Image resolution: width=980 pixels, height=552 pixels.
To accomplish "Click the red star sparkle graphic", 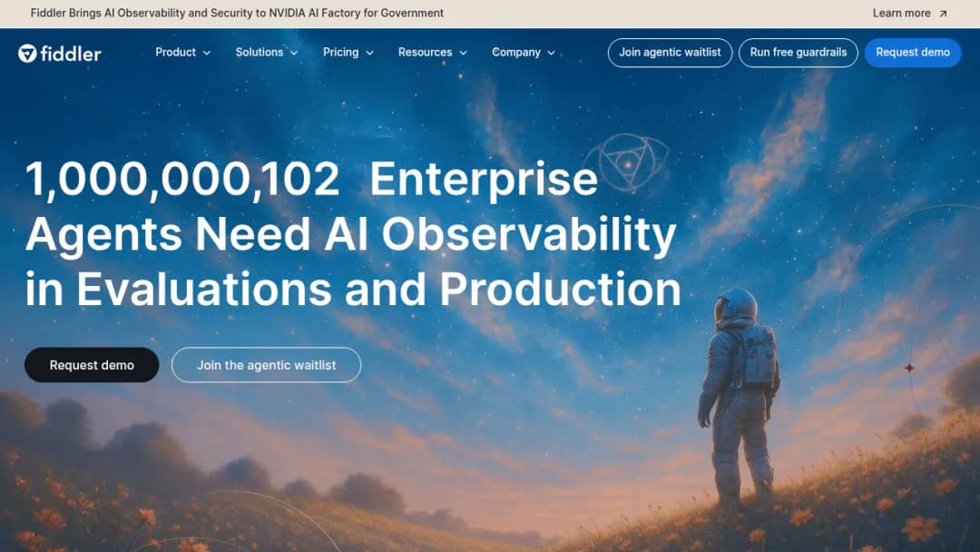I will tap(909, 369).
